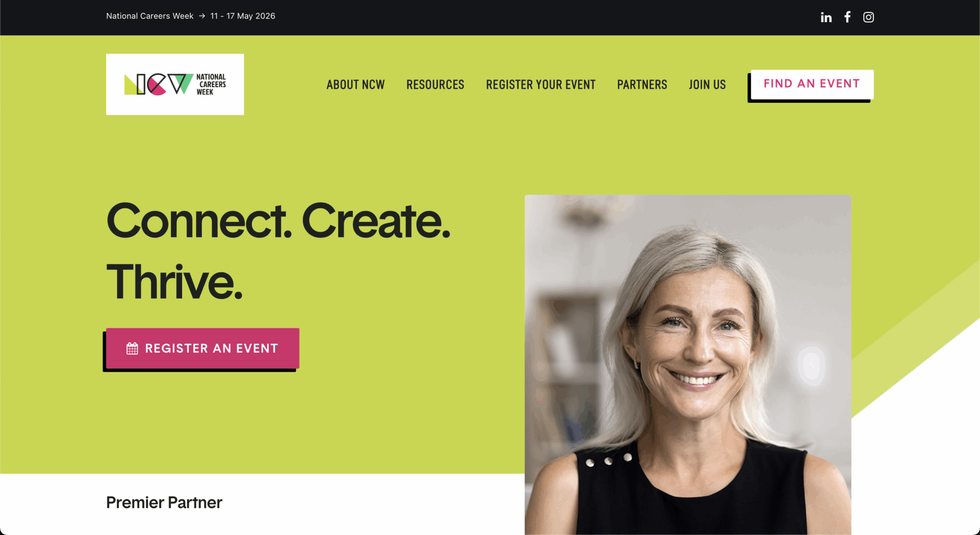Open the Join Us menu item
980x535 pixels.
point(707,85)
